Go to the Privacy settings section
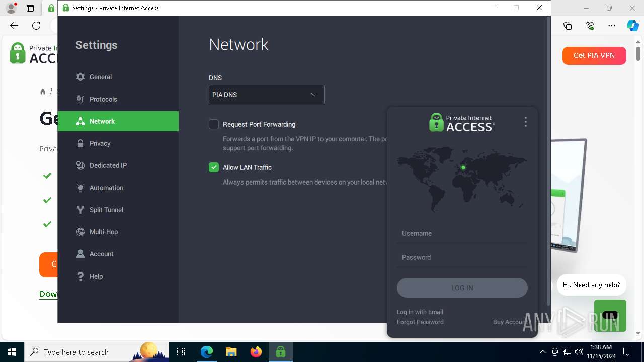The image size is (644, 362). pos(118,143)
